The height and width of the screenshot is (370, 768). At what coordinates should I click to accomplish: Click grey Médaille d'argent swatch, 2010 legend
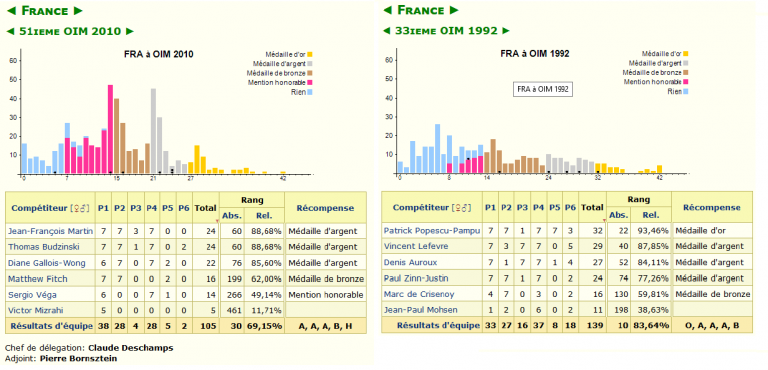(x=310, y=64)
